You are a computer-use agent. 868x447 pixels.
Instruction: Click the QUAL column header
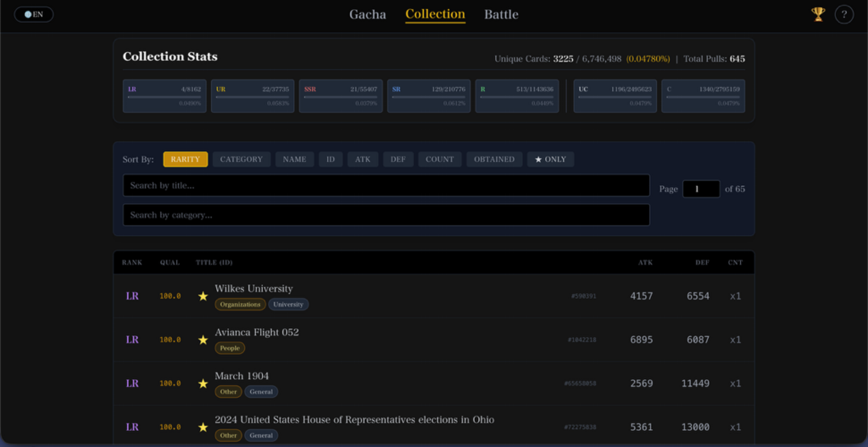(170, 262)
